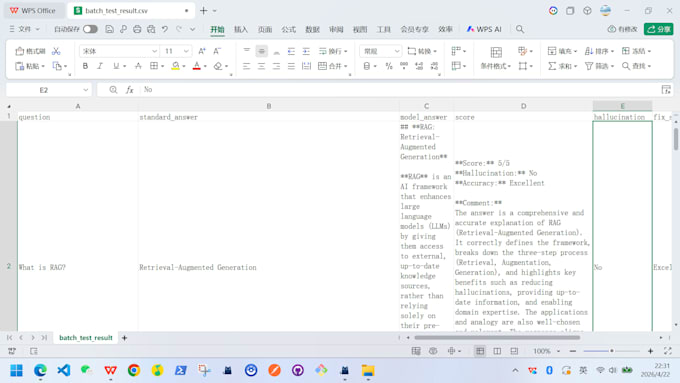The image size is (680, 383).
Task: Expand the Name Box dropdown for E2
Action: click(x=85, y=90)
